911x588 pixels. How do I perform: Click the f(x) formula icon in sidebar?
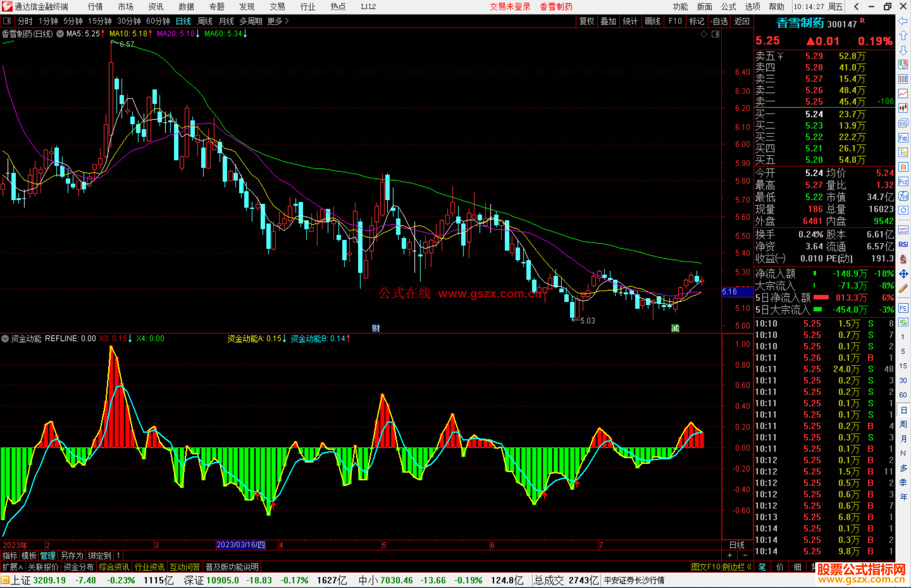pos(903,196)
